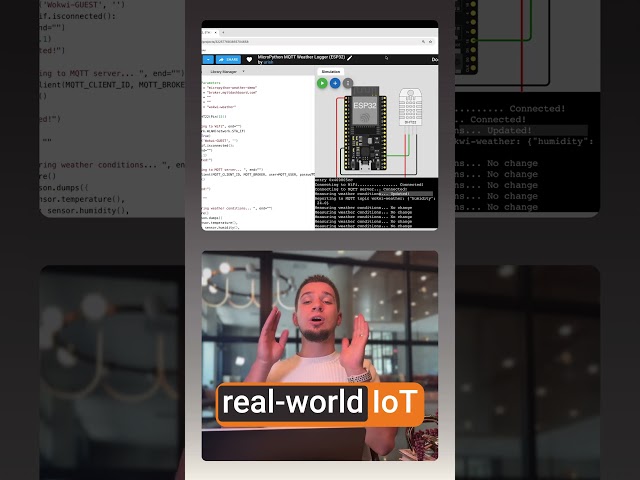Open a new browser tab

223,32
